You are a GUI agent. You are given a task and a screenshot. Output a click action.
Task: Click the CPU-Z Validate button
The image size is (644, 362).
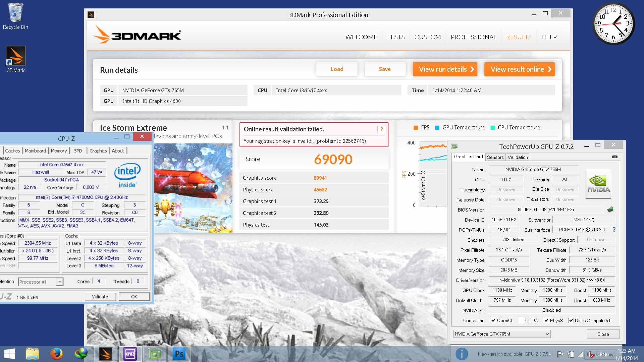click(100, 297)
